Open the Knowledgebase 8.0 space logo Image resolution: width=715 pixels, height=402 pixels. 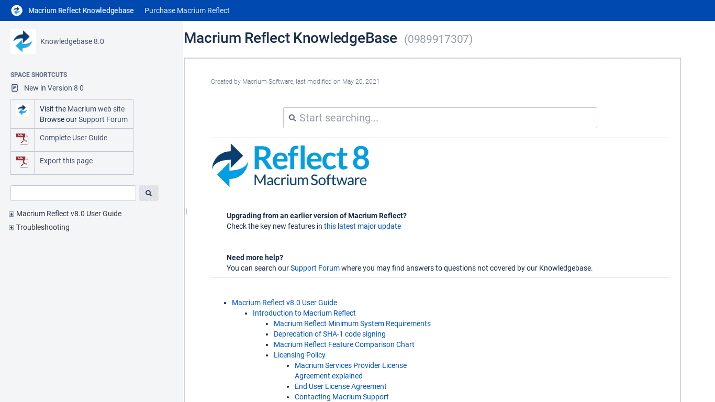(23, 41)
